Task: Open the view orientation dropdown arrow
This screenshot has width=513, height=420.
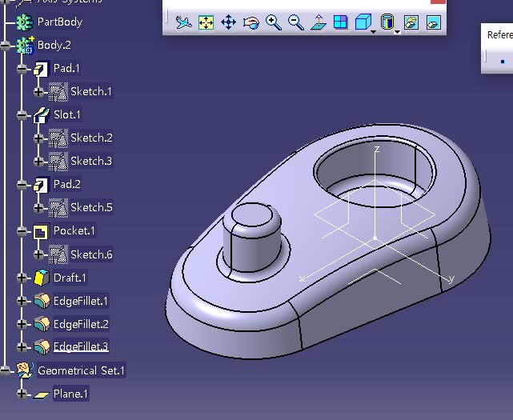Action: click(373, 32)
